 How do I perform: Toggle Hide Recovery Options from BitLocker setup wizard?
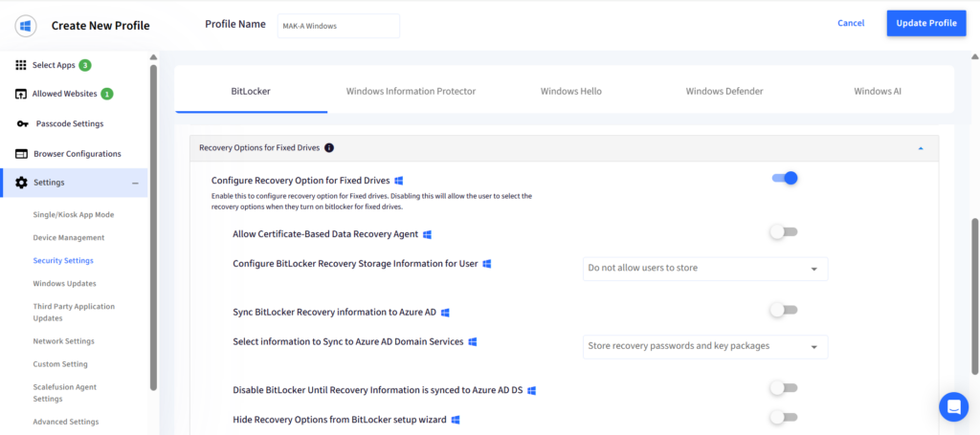point(784,417)
